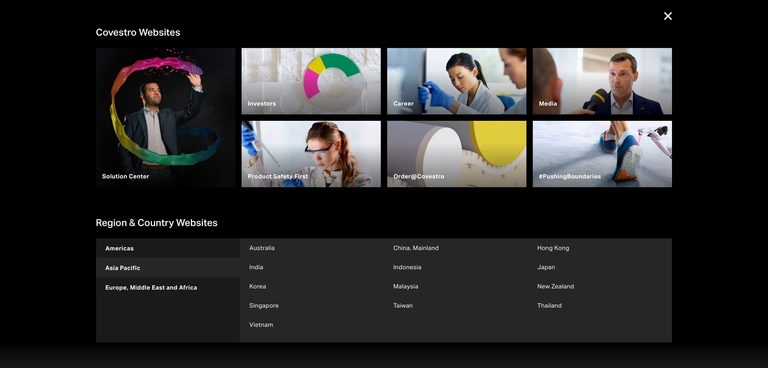Screen dimensions: 768x368
Task: Open the Career website tile
Action: tap(456, 81)
